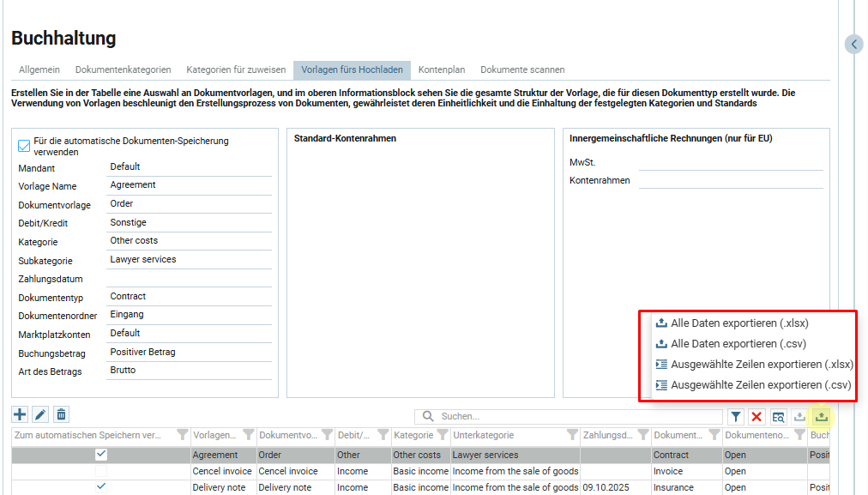Expand the side panel with the chevron arrow
This screenshot has width=868, height=495.
coord(853,44)
